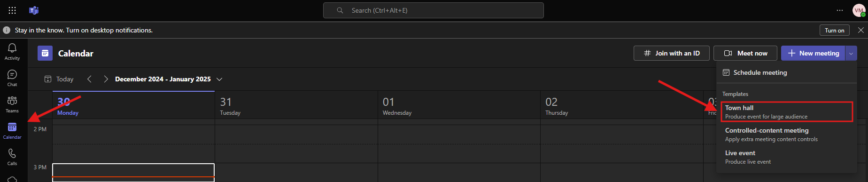The height and width of the screenshot is (182, 868).
Task: Click Schedule meeting menu option
Action: pyautogui.click(x=787, y=72)
